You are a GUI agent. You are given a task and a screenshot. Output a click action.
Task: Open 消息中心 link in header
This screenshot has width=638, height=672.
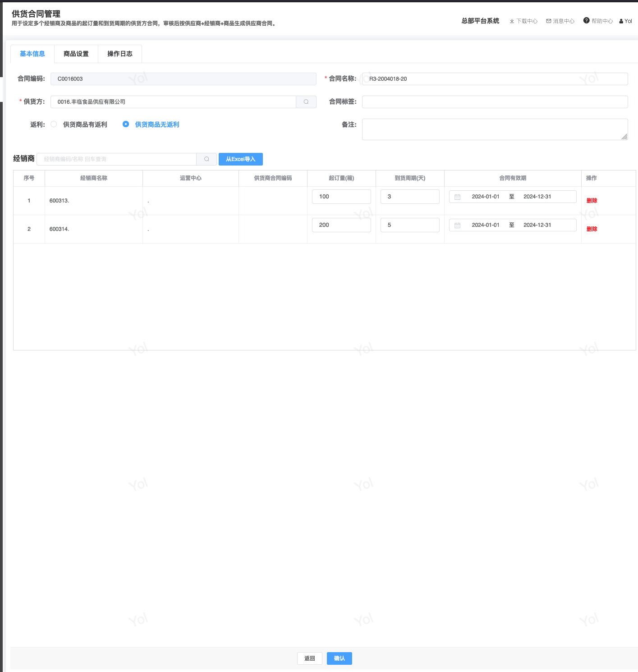point(564,21)
